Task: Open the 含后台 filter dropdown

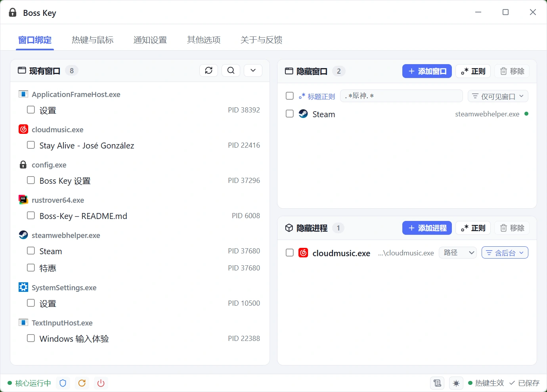Action: (505, 253)
